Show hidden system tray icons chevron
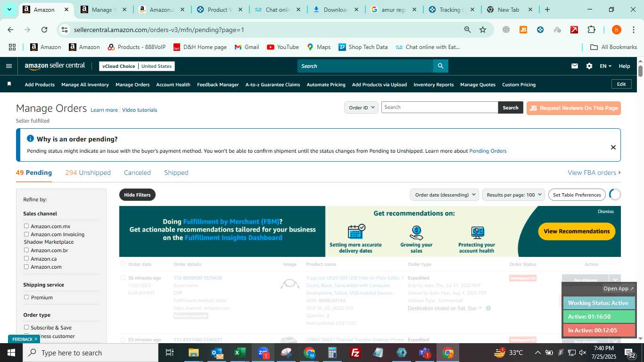The height and width of the screenshot is (362, 644). [x=537, y=353]
